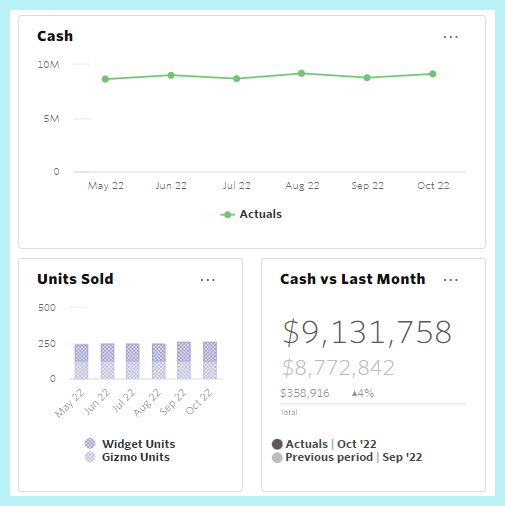Click the Total label under cash difference
505x506 pixels.
(x=289, y=413)
